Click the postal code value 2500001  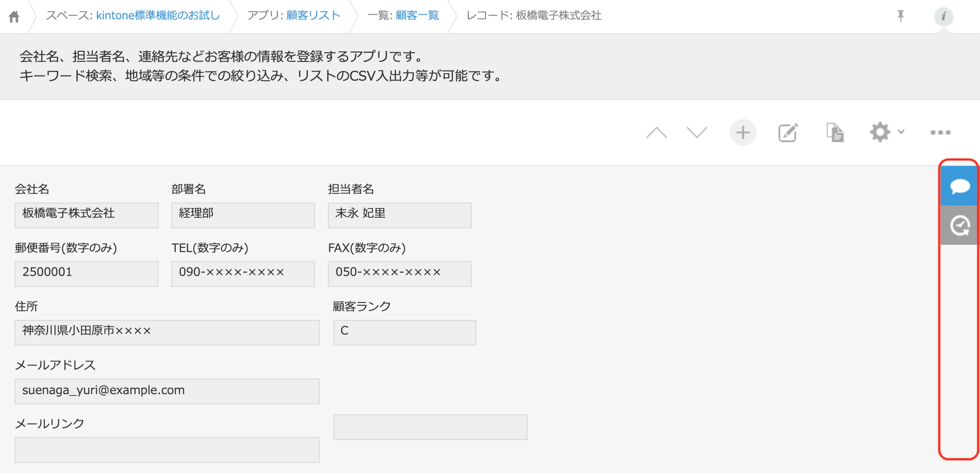[x=87, y=274]
